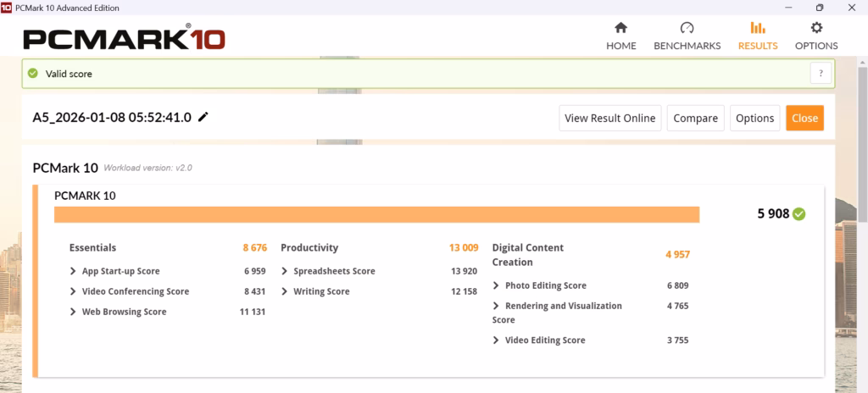
Task: Click the pencil icon to rename result
Action: click(x=203, y=118)
